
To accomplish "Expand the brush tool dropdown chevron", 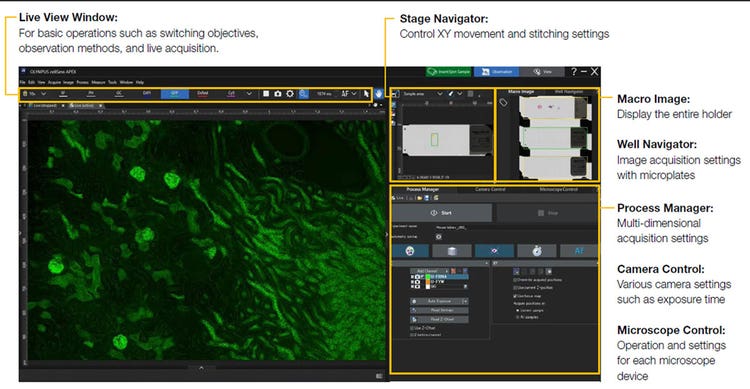I will [x=460, y=94].
